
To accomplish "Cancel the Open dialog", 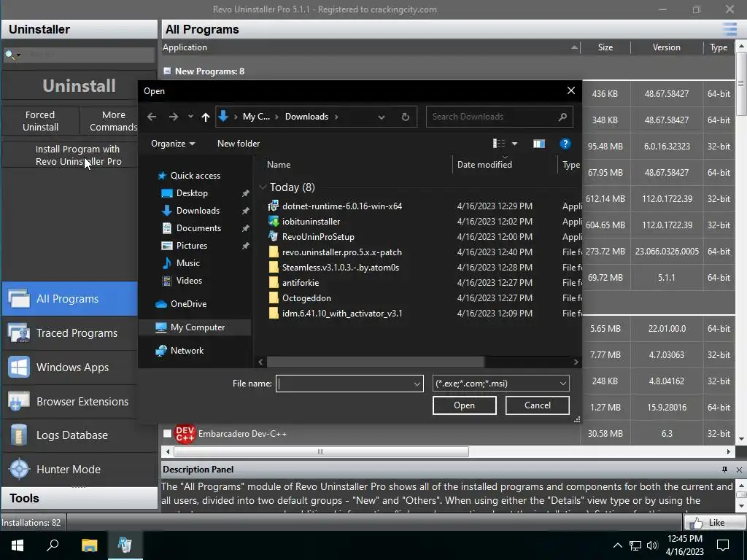I will [538, 405].
